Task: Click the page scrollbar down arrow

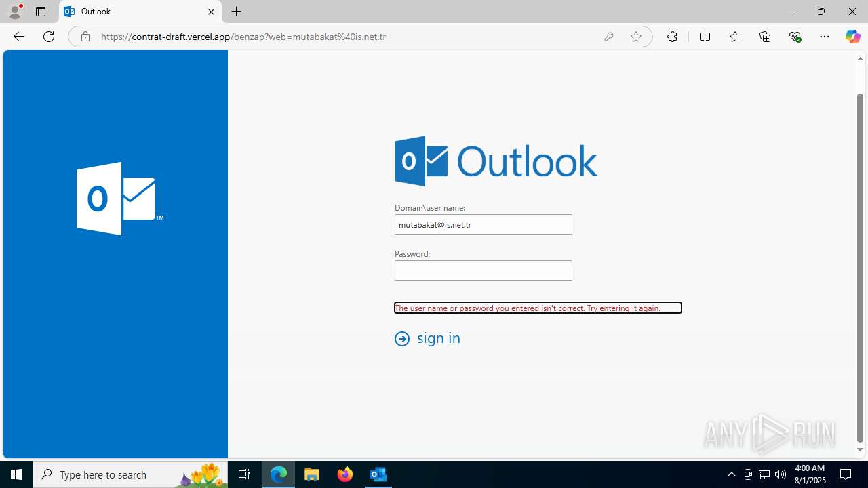Action: [x=860, y=450]
